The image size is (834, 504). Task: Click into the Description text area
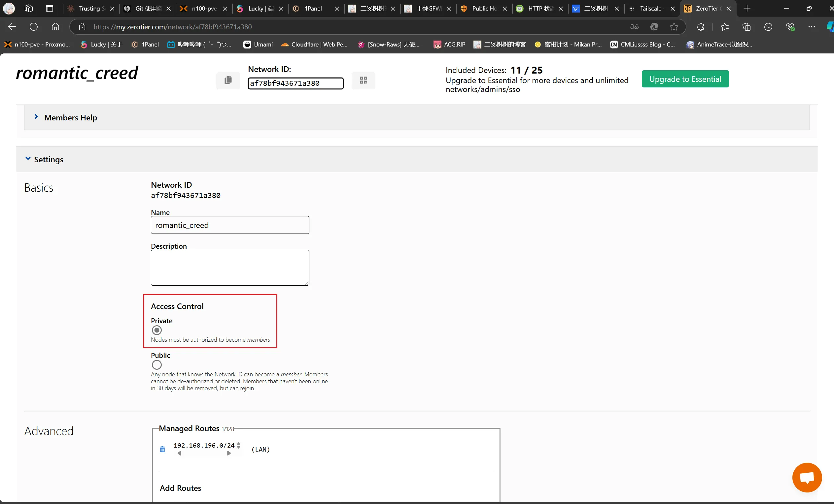tap(230, 267)
